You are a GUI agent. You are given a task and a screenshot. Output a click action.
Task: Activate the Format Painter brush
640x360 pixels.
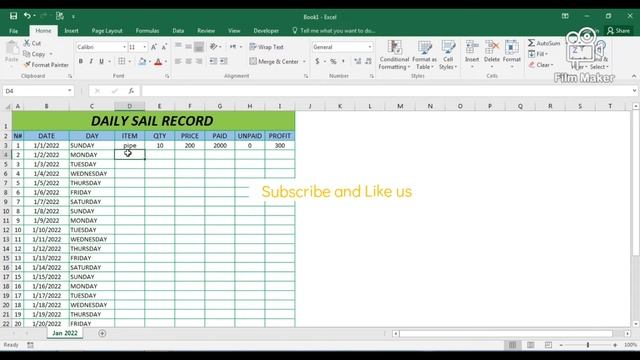point(46,65)
